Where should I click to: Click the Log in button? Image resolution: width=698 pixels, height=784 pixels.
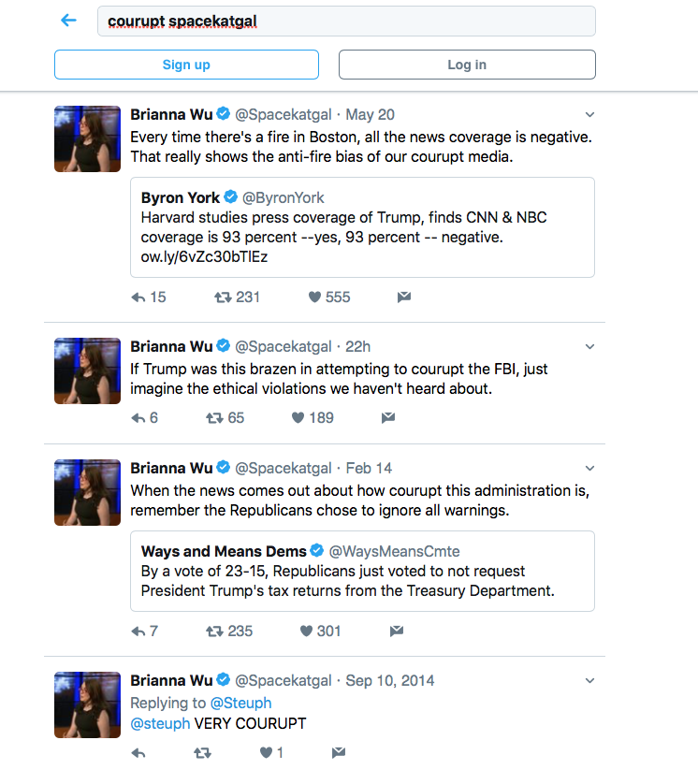467,65
